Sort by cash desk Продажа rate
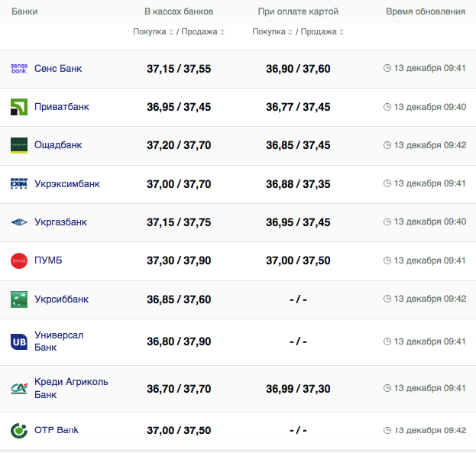 [202, 32]
